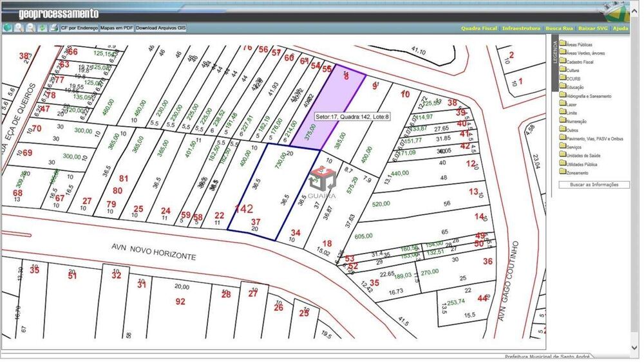This screenshot has width=644, height=363.
Task: Open the Quadra Fiscal menu
Action: 479,28
